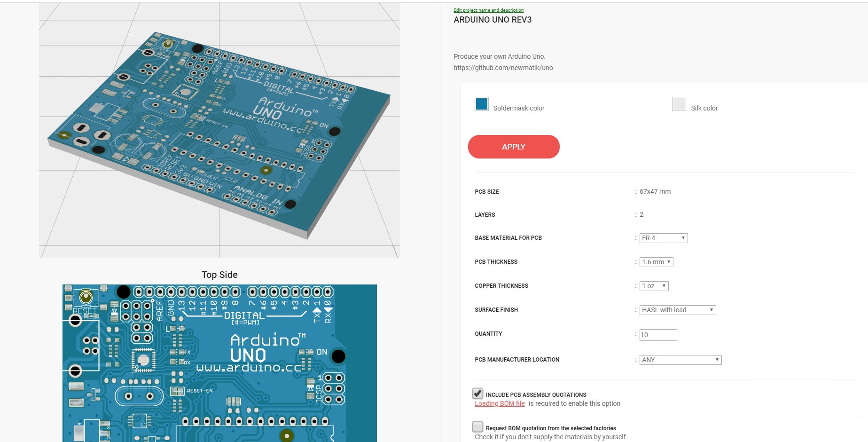Expand the PCB thickness 1.6 mm dropdown
Screen dimensions: 868x442
pos(656,262)
